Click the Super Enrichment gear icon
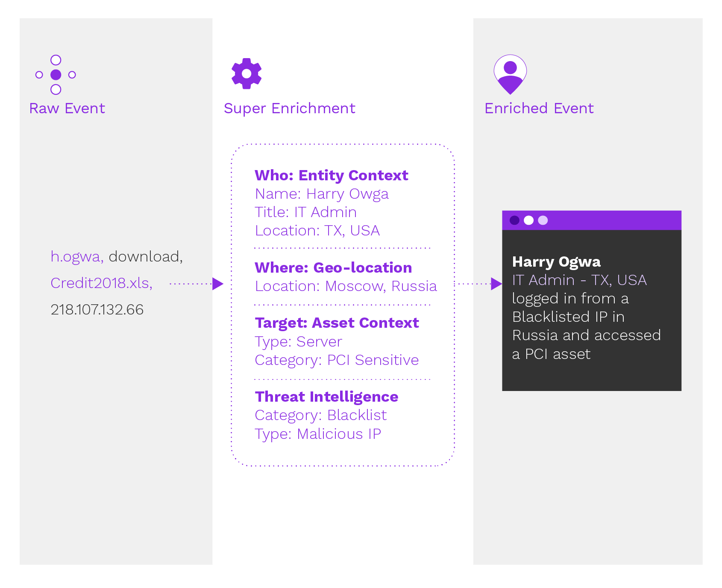This screenshot has height=588, width=722. pos(247,73)
